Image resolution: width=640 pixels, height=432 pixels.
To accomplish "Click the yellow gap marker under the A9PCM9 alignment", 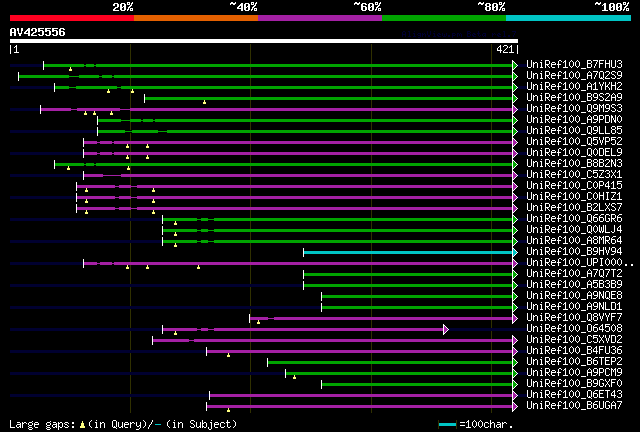I will point(294,377).
